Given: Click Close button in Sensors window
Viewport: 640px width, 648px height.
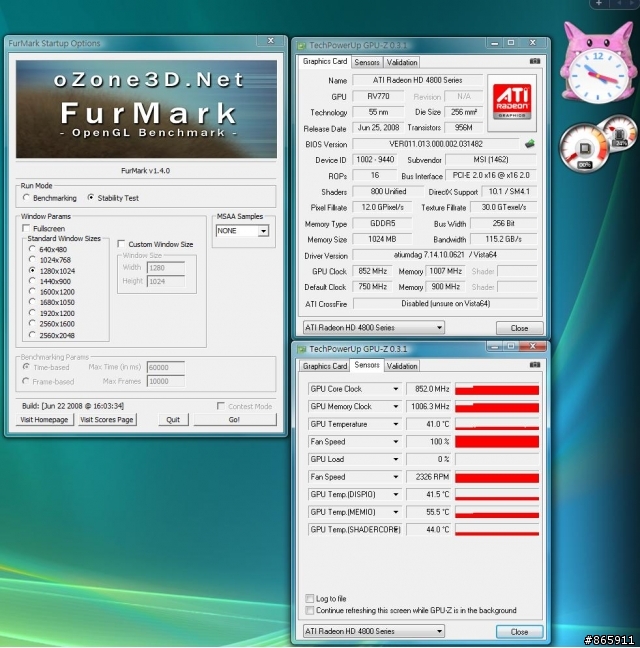Looking at the screenshot, I should pos(519,632).
